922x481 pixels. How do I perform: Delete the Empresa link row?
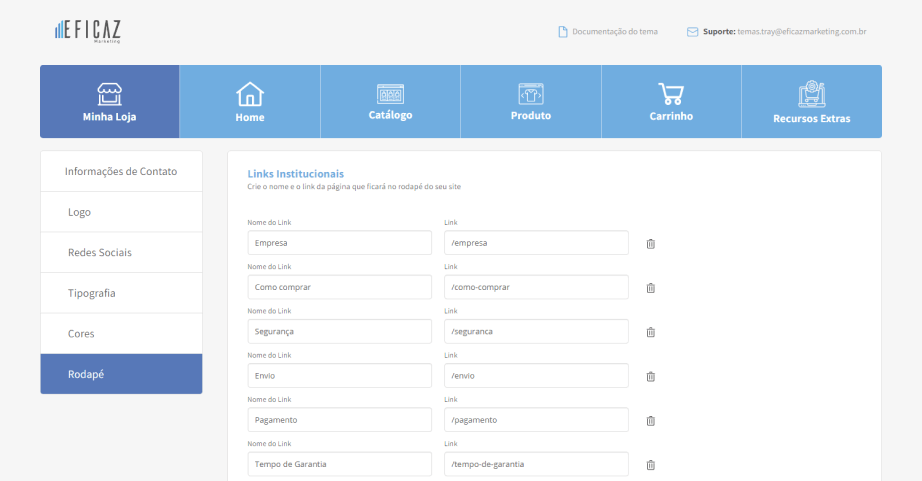pyautogui.click(x=651, y=243)
